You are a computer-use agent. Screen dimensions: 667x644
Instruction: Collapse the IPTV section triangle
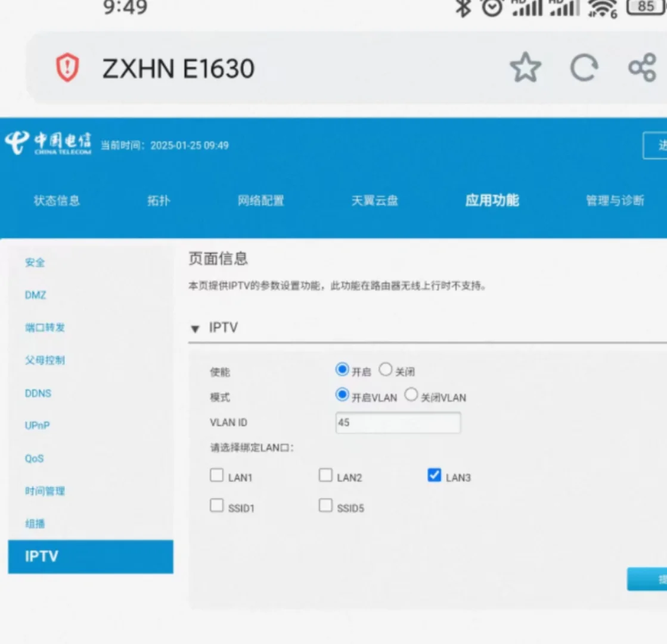(x=195, y=327)
